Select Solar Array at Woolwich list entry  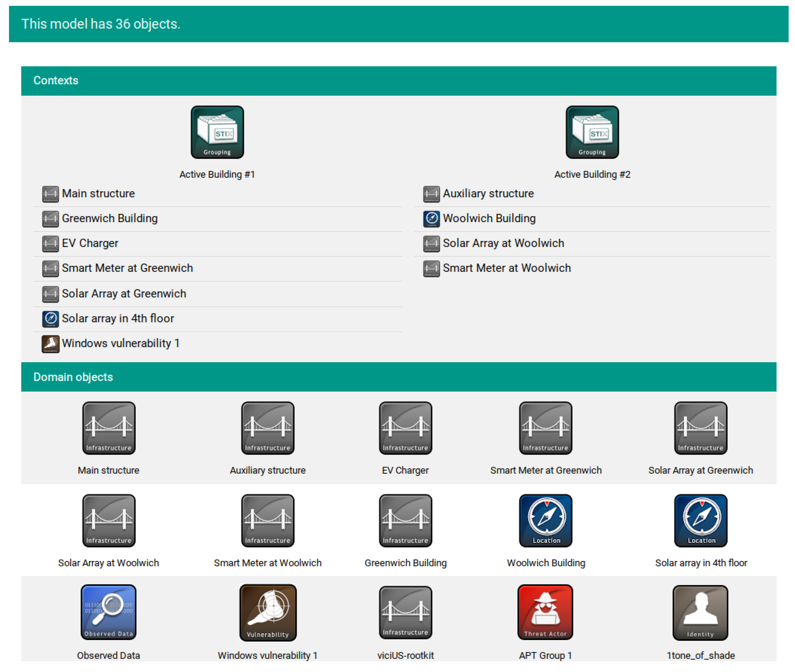click(503, 243)
